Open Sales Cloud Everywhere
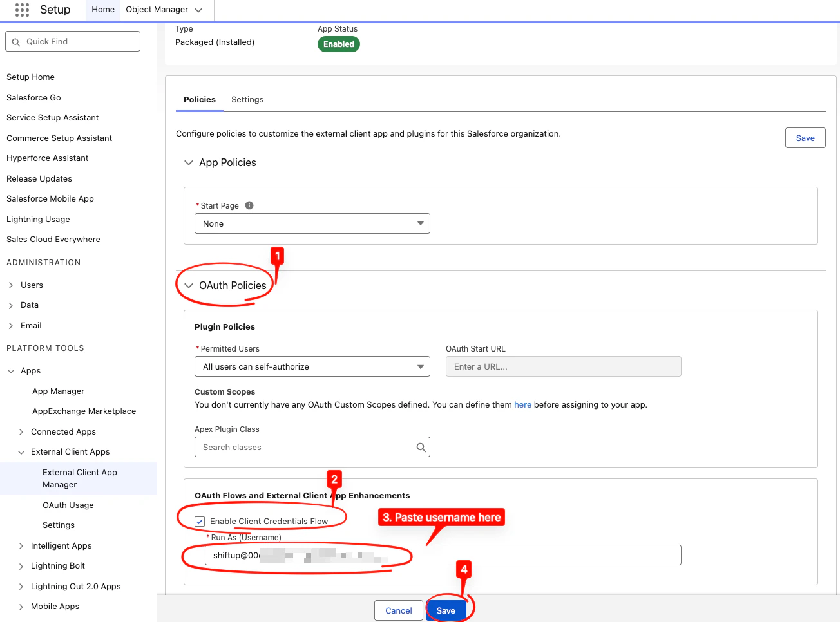The width and height of the screenshot is (840, 622). point(53,240)
